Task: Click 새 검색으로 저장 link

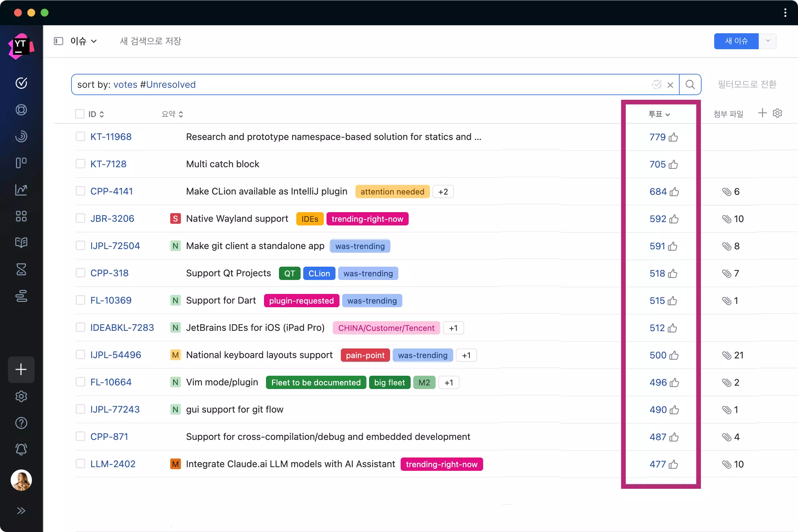Action: [x=150, y=41]
